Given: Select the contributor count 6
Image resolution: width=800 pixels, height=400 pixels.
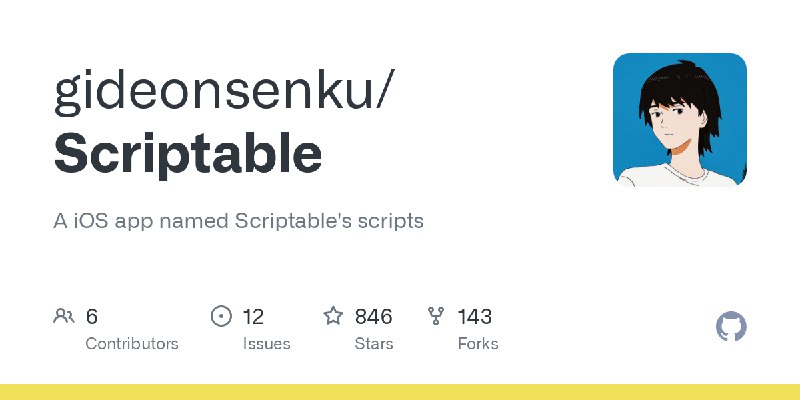Looking at the screenshot, I should [x=91, y=317].
